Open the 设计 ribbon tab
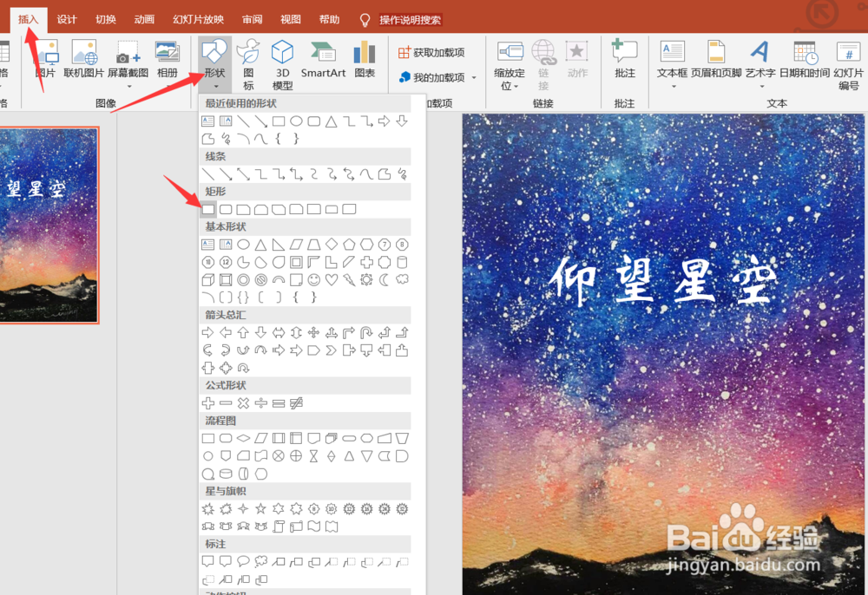 tap(67, 19)
